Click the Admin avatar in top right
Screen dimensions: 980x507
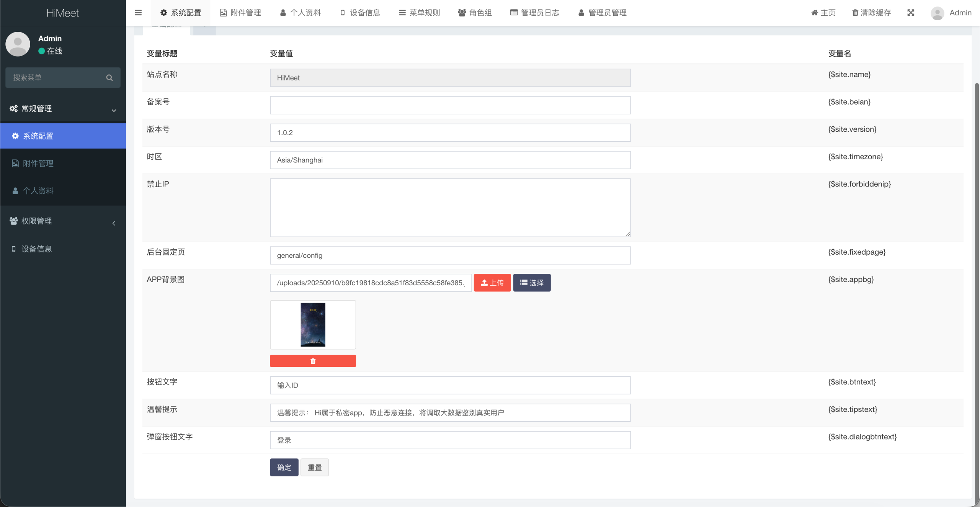click(x=937, y=13)
